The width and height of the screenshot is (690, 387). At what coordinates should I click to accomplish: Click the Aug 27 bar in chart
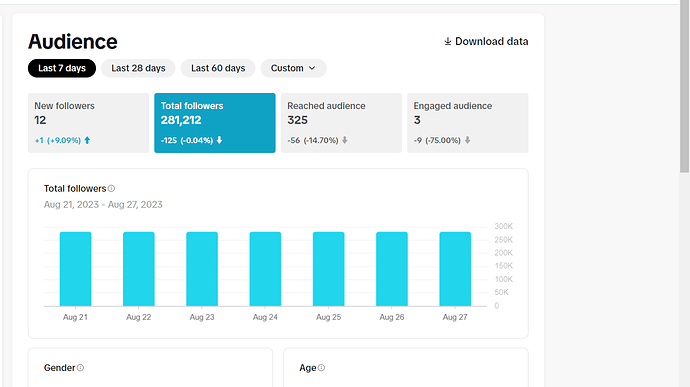point(455,269)
